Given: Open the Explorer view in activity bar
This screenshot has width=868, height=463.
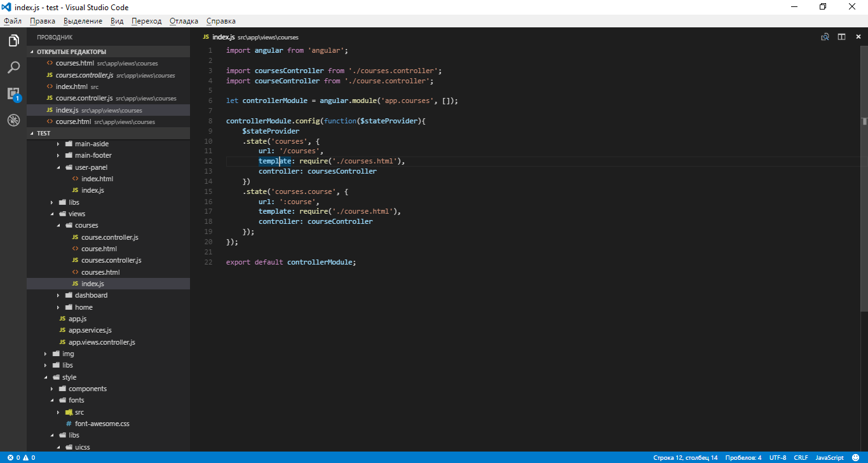Looking at the screenshot, I should (x=13, y=41).
